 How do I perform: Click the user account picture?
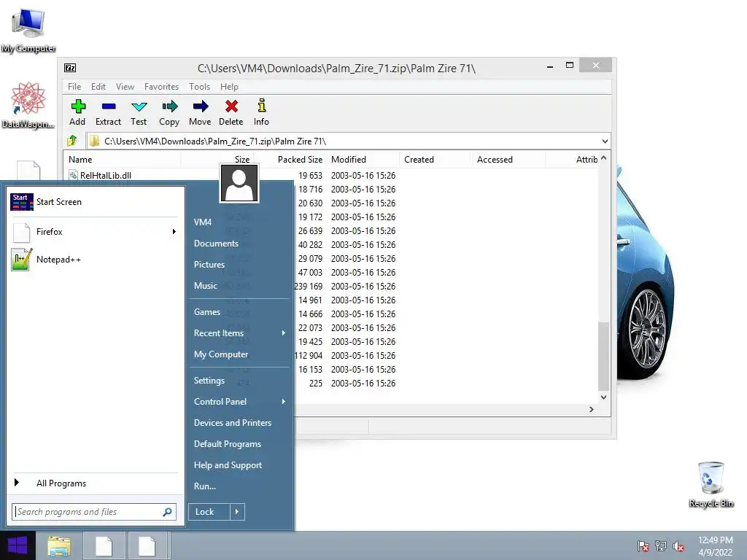[239, 184]
